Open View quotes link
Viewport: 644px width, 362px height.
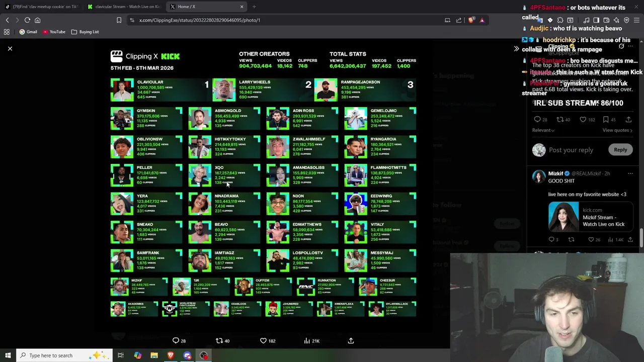tap(617, 130)
